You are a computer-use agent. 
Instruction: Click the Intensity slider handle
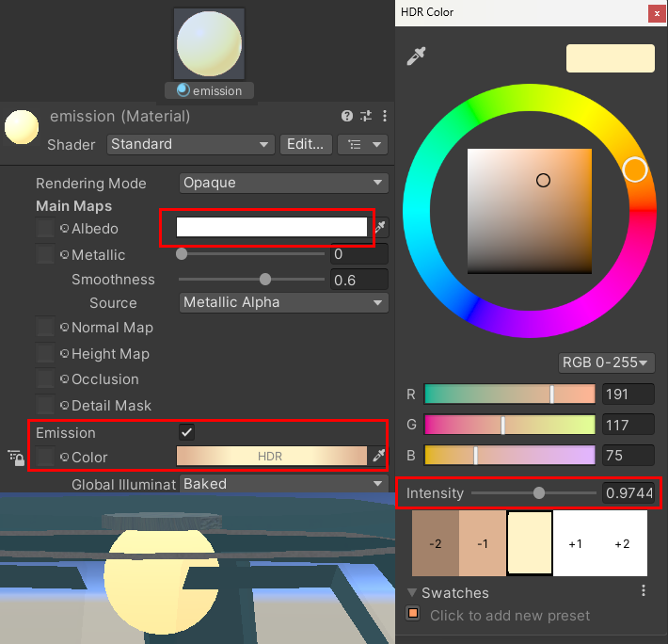tap(538, 492)
